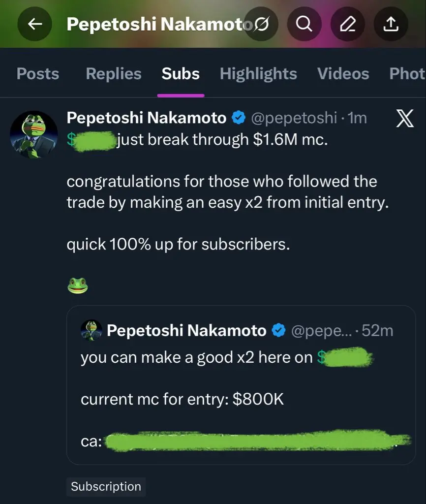
Task: Click the @pepetoshi handle on the main post
Action: (x=294, y=118)
